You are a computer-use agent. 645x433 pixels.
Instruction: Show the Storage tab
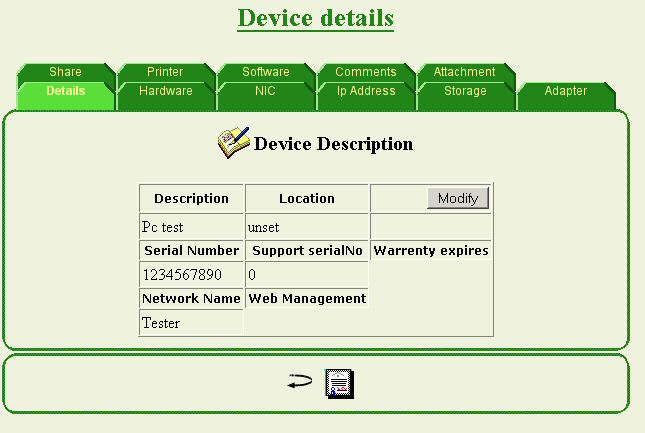click(x=465, y=91)
